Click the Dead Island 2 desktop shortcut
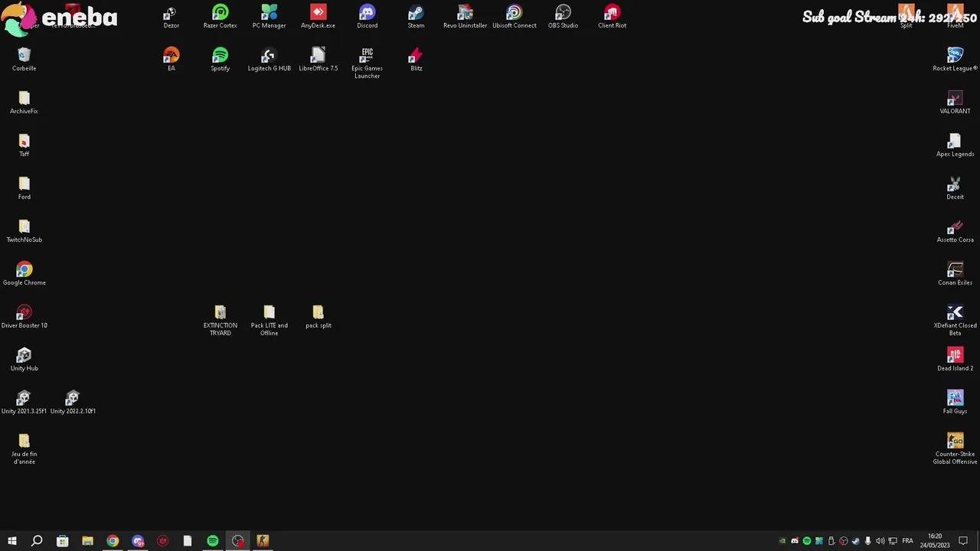 [955, 357]
